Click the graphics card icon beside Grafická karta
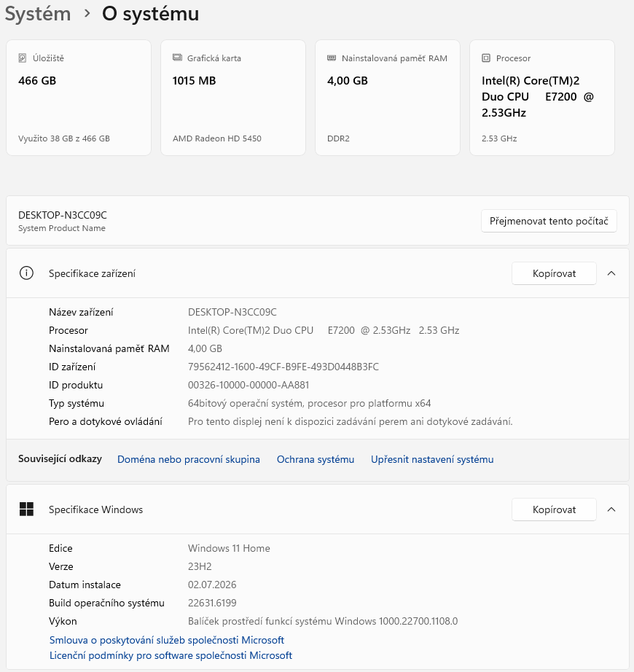This screenshot has width=634, height=672. pyautogui.click(x=177, y=58)
